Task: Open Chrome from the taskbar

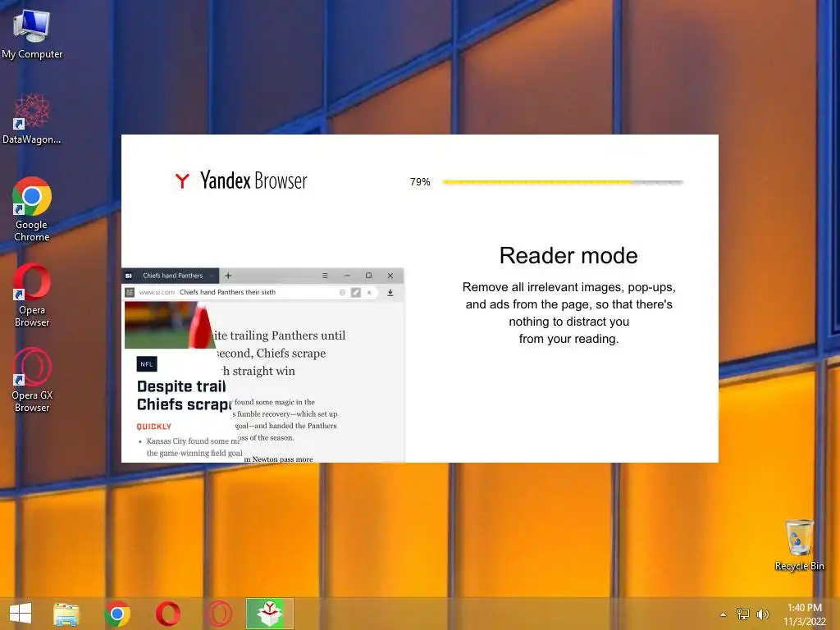Action: [x=117, y=614]
